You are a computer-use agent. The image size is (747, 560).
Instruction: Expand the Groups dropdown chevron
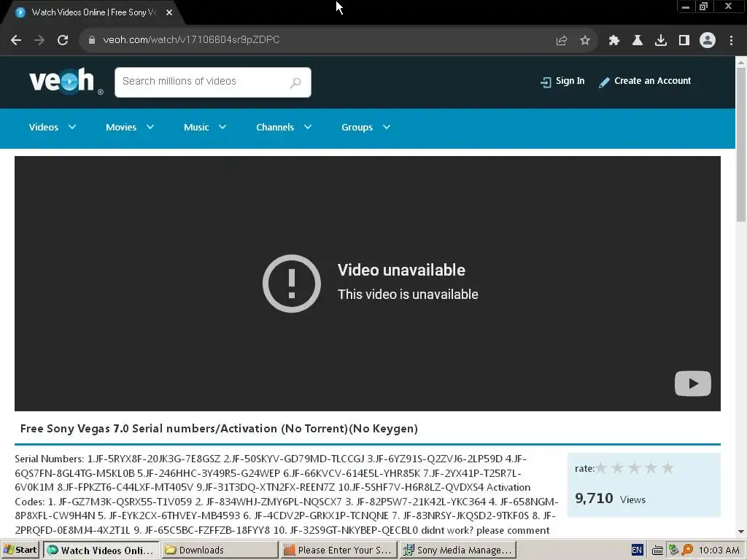tap(387, 127)
